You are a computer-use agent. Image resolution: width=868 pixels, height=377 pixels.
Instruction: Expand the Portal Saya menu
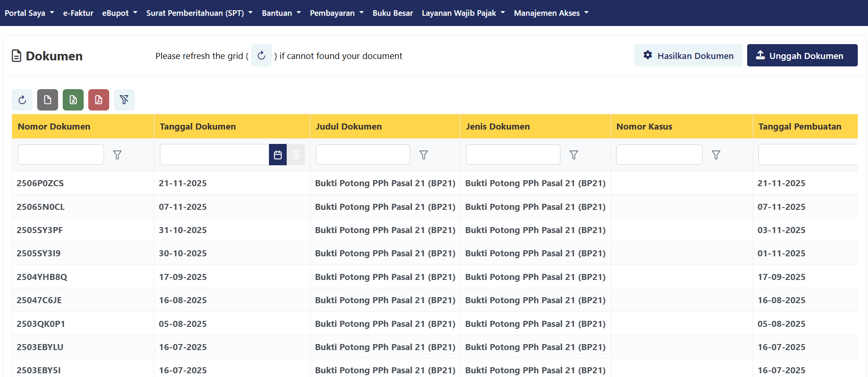pyautogui.click(x=29, y=13)
